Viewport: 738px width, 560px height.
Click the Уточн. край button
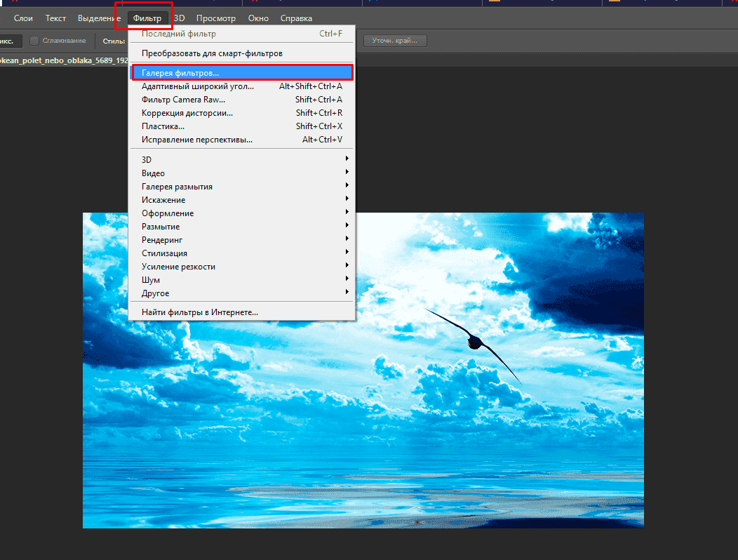pyautogui.click(x=395, y=41)
